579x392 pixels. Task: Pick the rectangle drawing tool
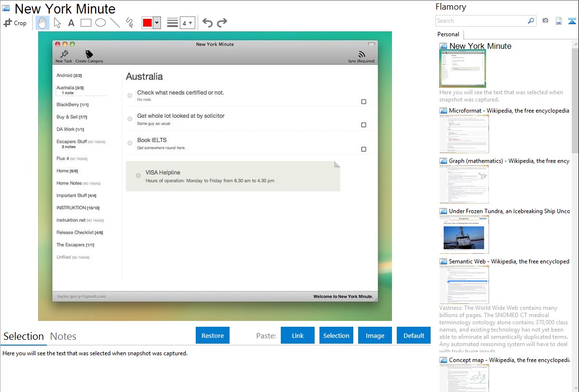click(86, 23)
